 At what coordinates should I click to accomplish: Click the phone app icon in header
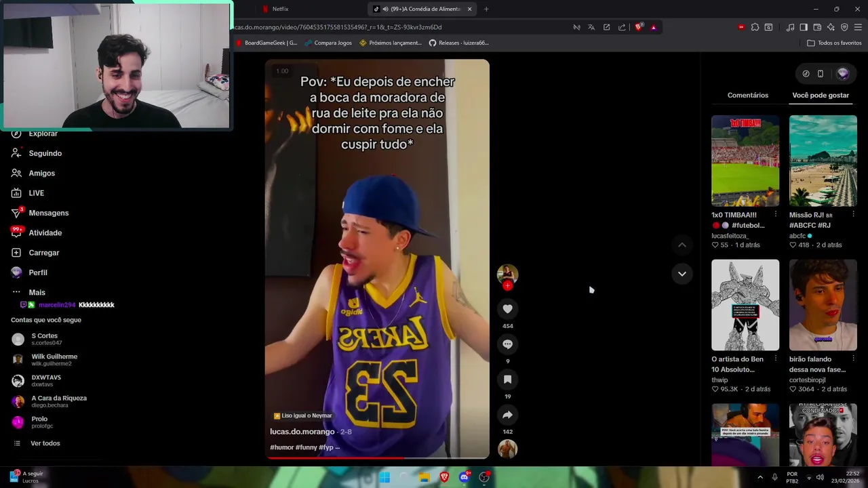821,74
